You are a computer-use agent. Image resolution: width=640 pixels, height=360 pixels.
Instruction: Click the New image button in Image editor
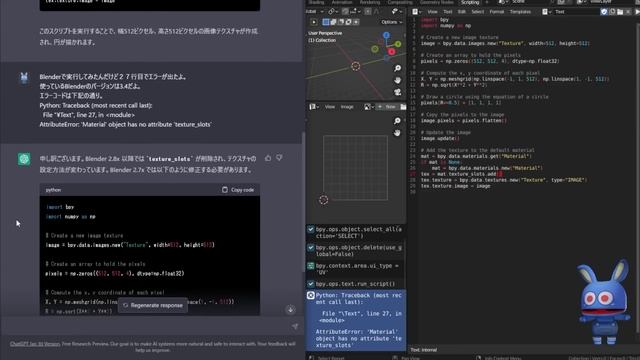pyautogui.click(x=387, y=107)
